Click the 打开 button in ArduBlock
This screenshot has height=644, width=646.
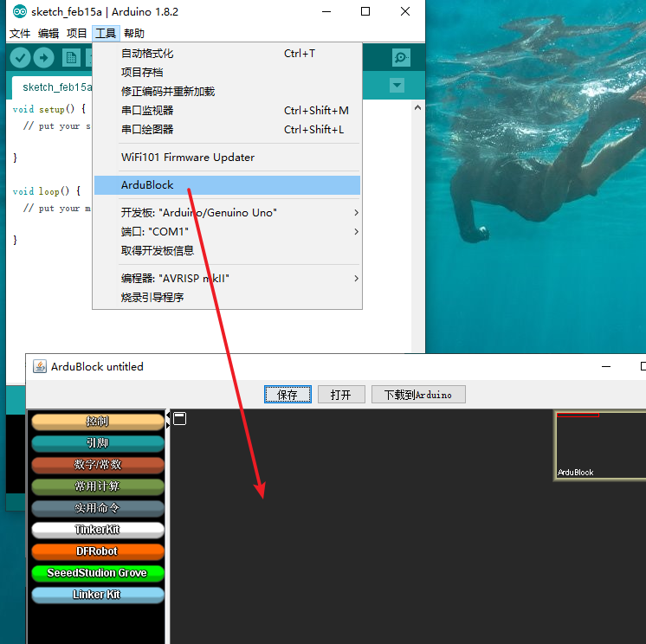pos(341,395)
